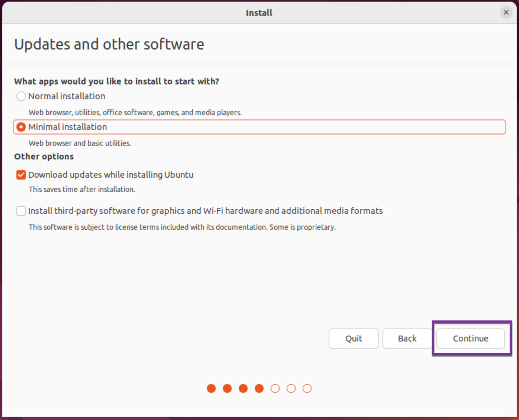Click the second progress dot

tap(227, 388)
